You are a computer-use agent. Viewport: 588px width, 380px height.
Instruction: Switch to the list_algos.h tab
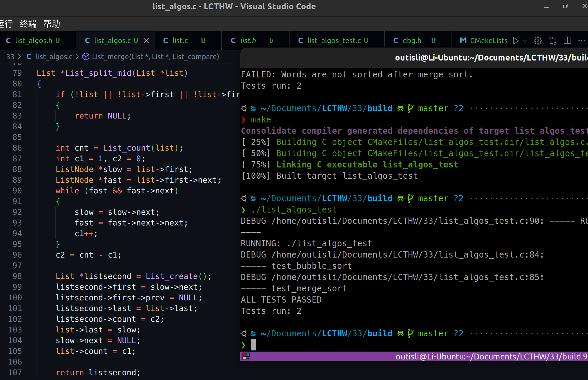point(33,41)
